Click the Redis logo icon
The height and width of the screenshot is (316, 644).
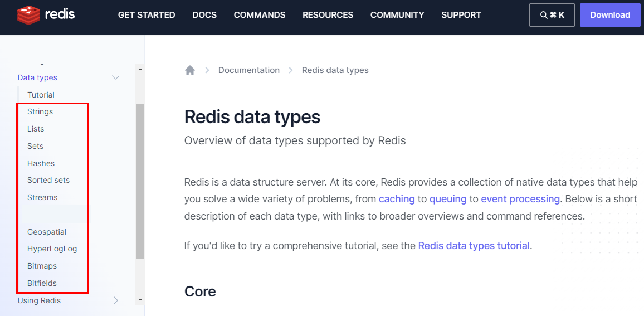(x=28, y=15)
